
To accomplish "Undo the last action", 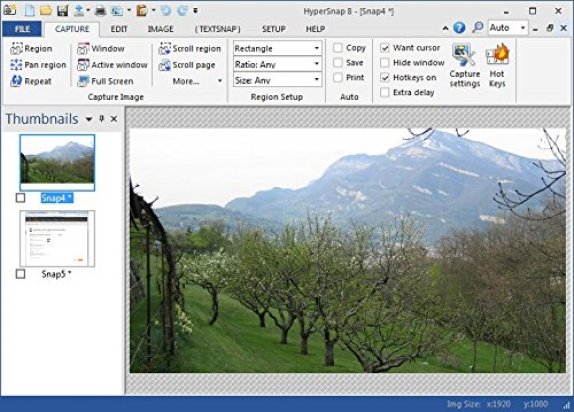I will 166,10.
